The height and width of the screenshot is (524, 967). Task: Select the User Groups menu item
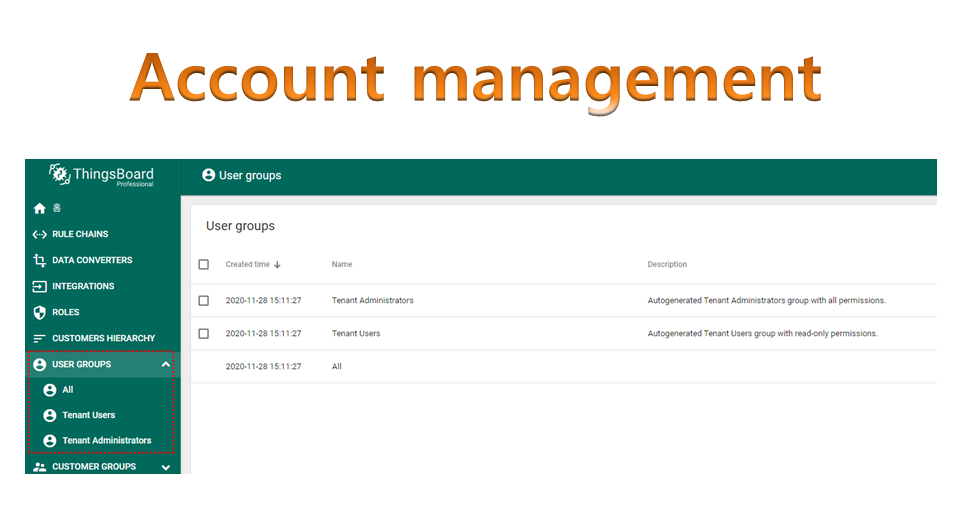[x=103, y=364]
